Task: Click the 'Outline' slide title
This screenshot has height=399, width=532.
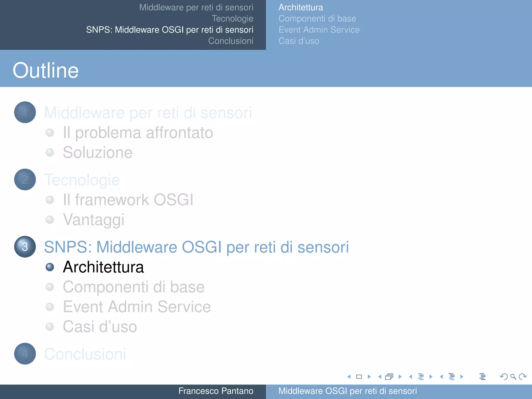Action: click(46, 70)
